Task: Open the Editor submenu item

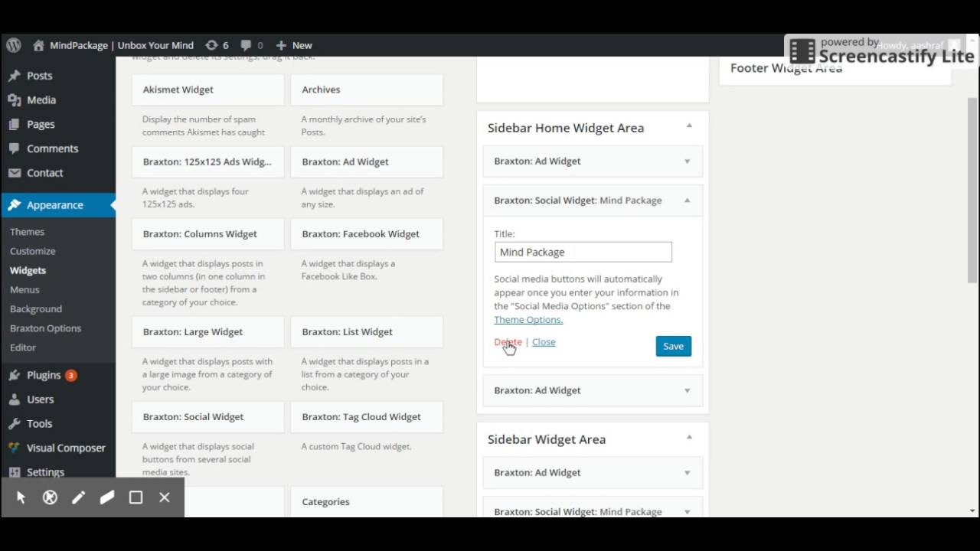Action: [23, 347]
